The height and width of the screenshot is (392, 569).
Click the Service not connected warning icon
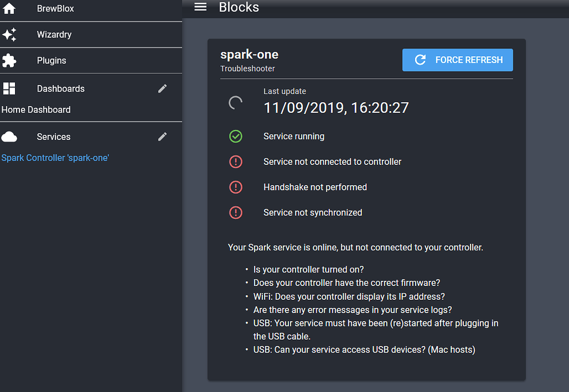coord(236,162)
